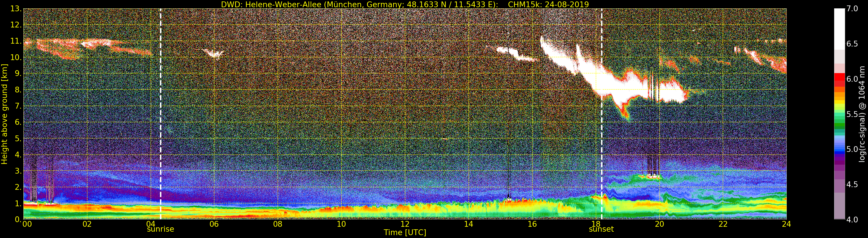The height and width of the screenshot is (238, 868).
Task: Click the "12." height axis tick label
Action: (x=16, y=25)
